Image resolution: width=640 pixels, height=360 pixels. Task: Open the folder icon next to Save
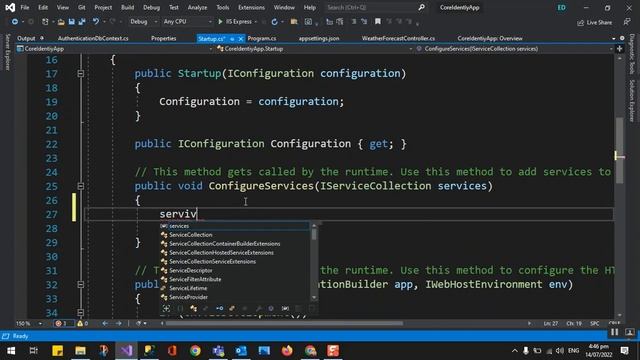coord(61,22)
